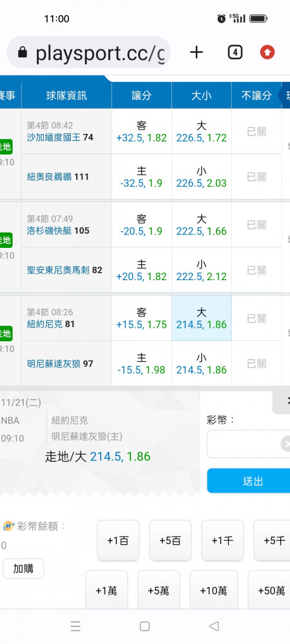The height and width of the screenshot is (644, 290).
Task: Tap 加購 to purchase more coins
Action: [x=23, y=569]
